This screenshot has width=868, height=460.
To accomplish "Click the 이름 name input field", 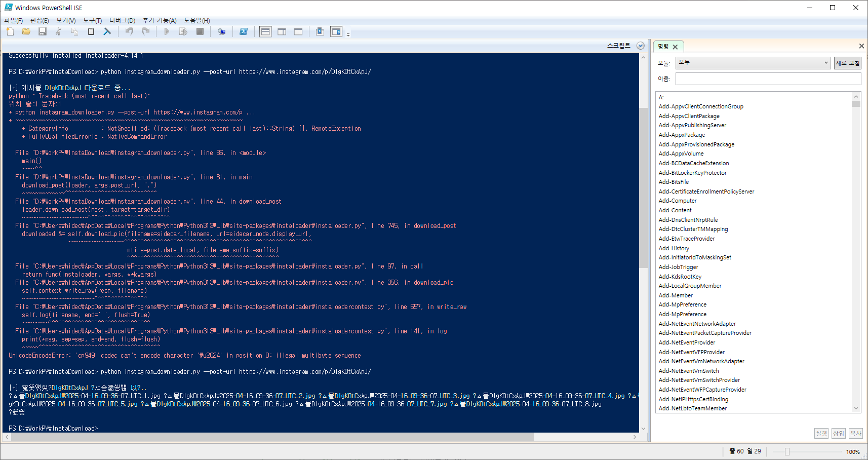I will point(768,79).
